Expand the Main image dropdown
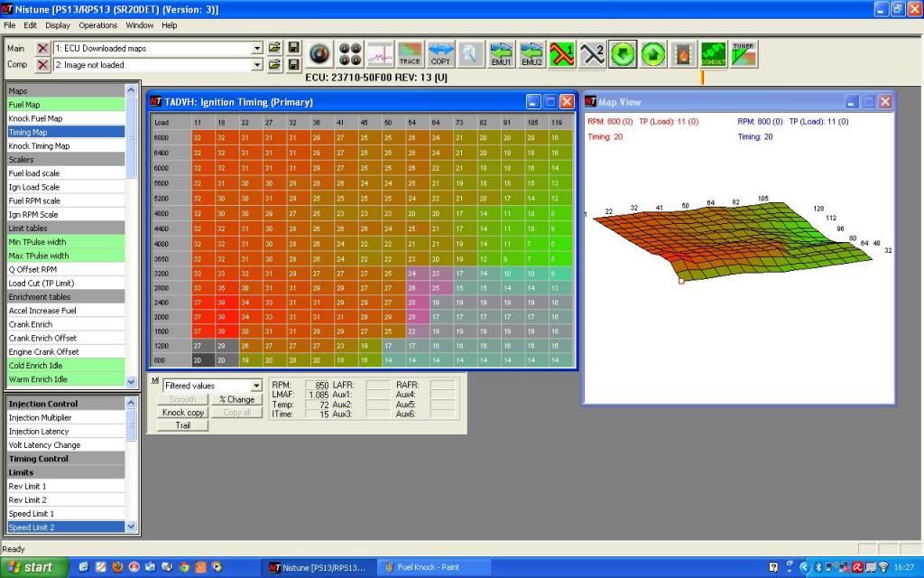 tap(257, 48)
